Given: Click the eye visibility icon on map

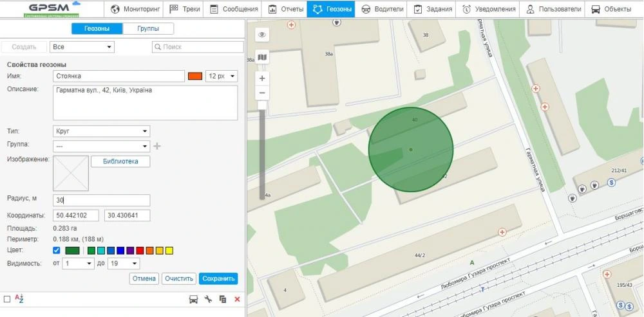Looking at the screenshot, I should (x=262, y=35).
